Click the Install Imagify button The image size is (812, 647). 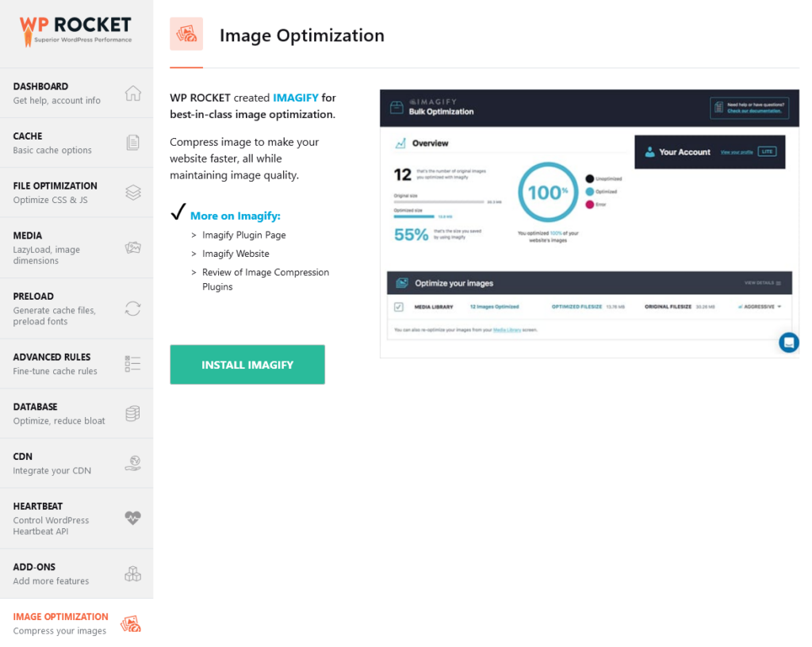247,365
